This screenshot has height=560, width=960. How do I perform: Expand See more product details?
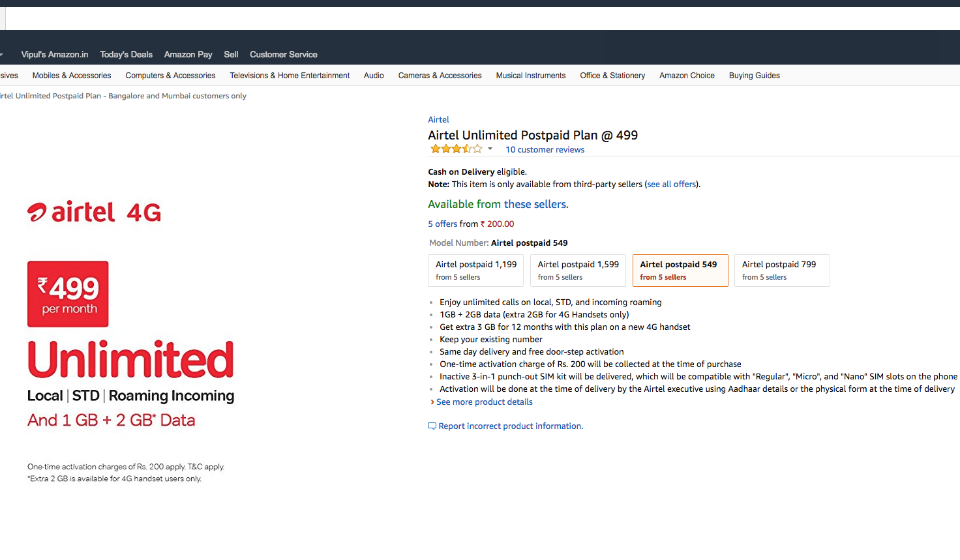coord(484,402)
